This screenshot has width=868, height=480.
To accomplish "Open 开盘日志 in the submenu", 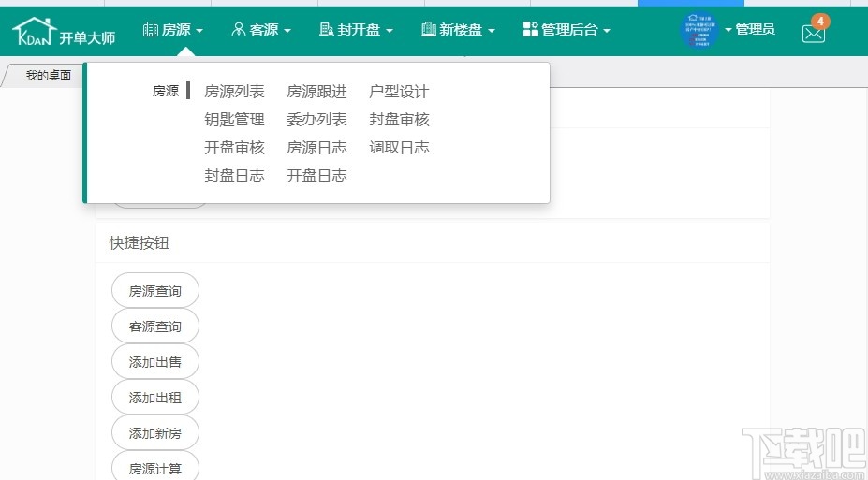I will point(317,176).
